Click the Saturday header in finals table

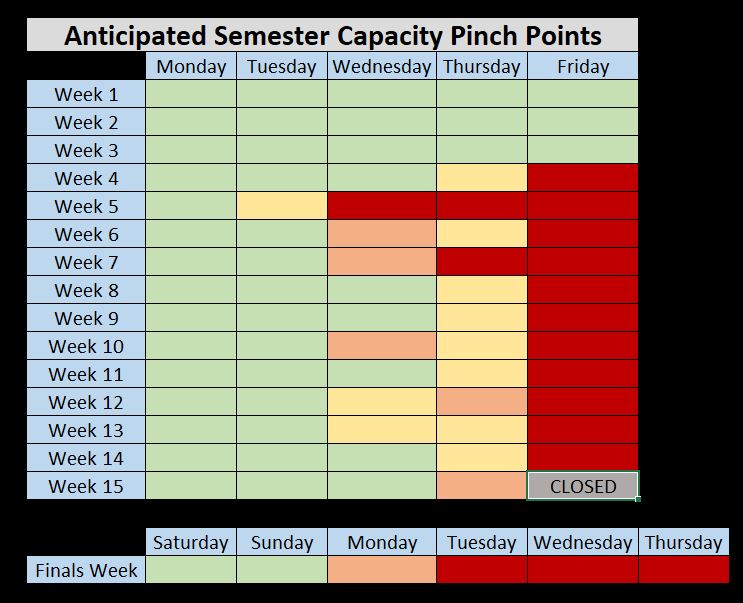191,542
